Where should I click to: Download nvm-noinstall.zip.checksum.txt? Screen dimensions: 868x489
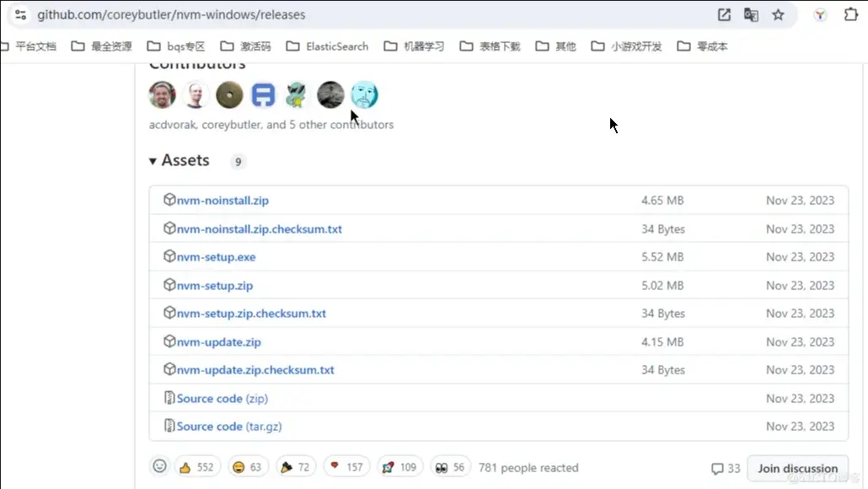pos(259,228)
